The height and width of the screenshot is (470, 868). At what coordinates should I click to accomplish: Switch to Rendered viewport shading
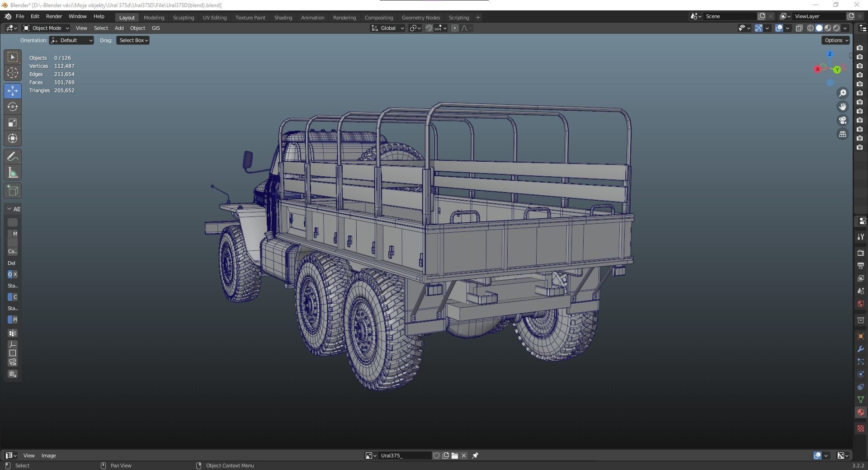point(836,28)
